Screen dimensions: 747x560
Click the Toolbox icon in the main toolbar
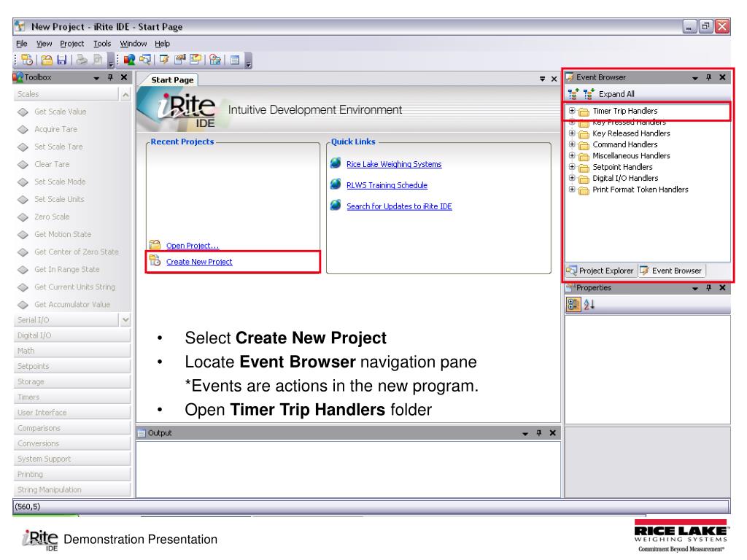tap(129, 60)
